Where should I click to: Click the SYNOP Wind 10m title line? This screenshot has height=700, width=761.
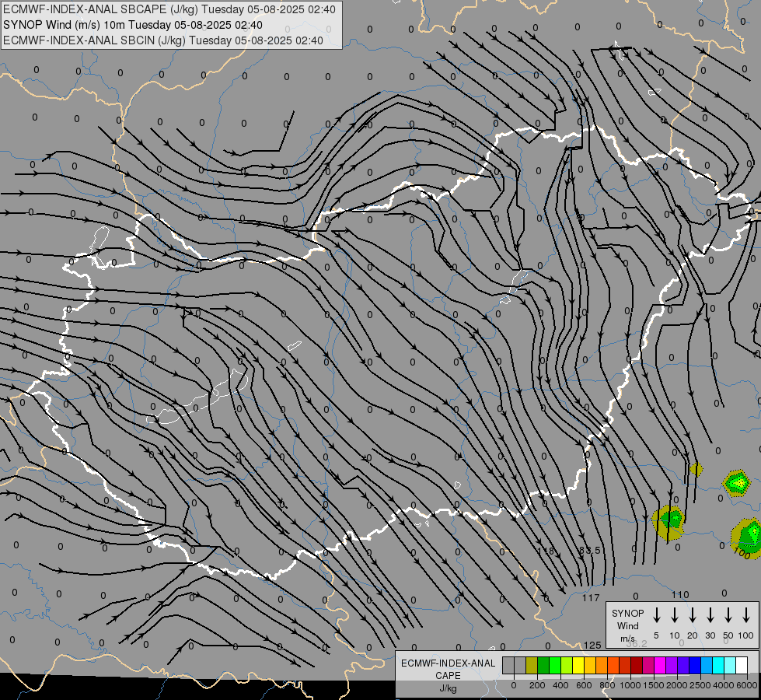[132, 25]
